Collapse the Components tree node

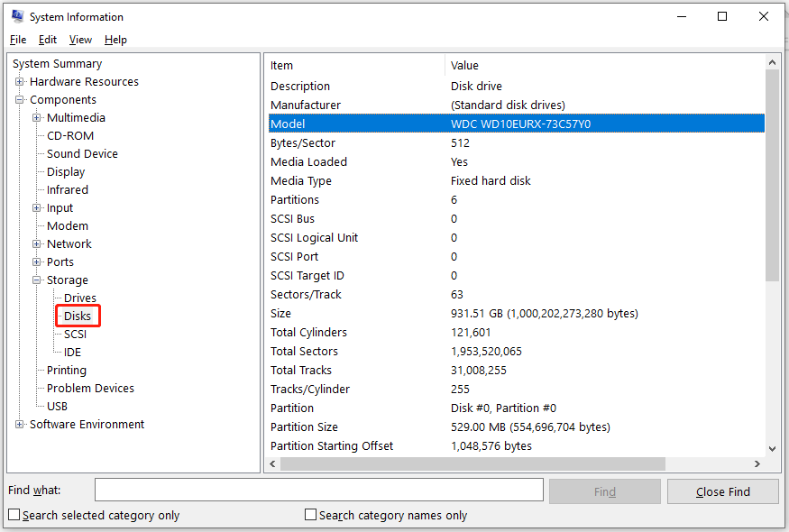(20, 99)
